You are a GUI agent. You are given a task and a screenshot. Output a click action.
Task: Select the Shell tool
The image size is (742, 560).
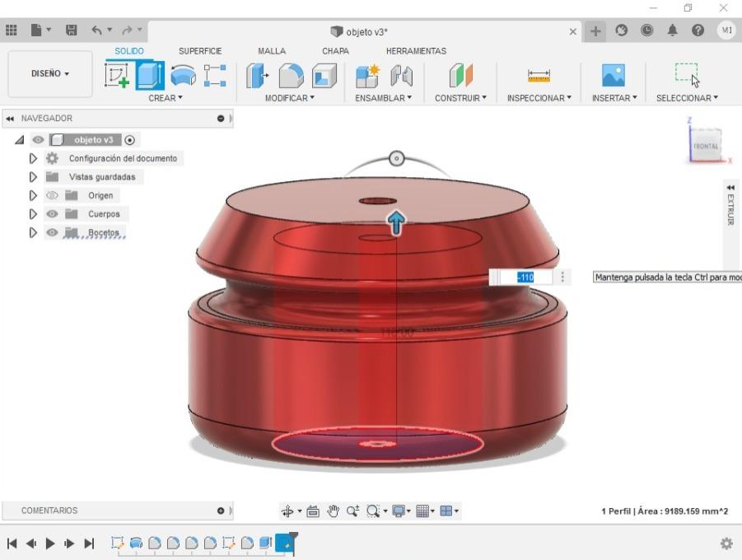pos(324,75)
